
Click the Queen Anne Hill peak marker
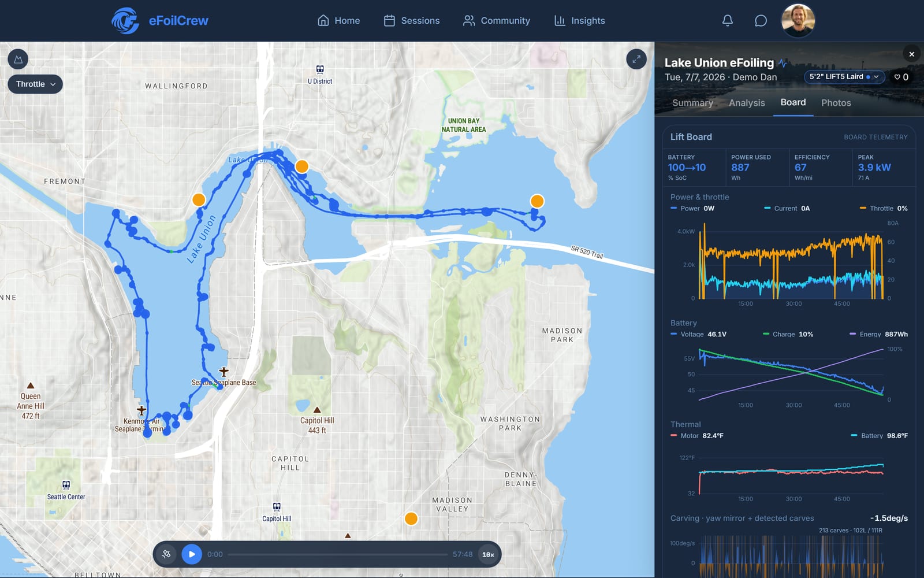[31, 386]
